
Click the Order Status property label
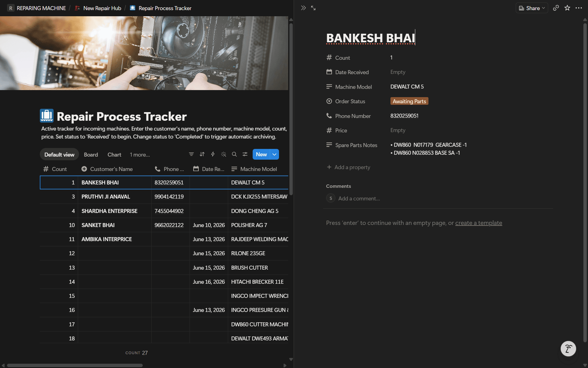[350, 101]
